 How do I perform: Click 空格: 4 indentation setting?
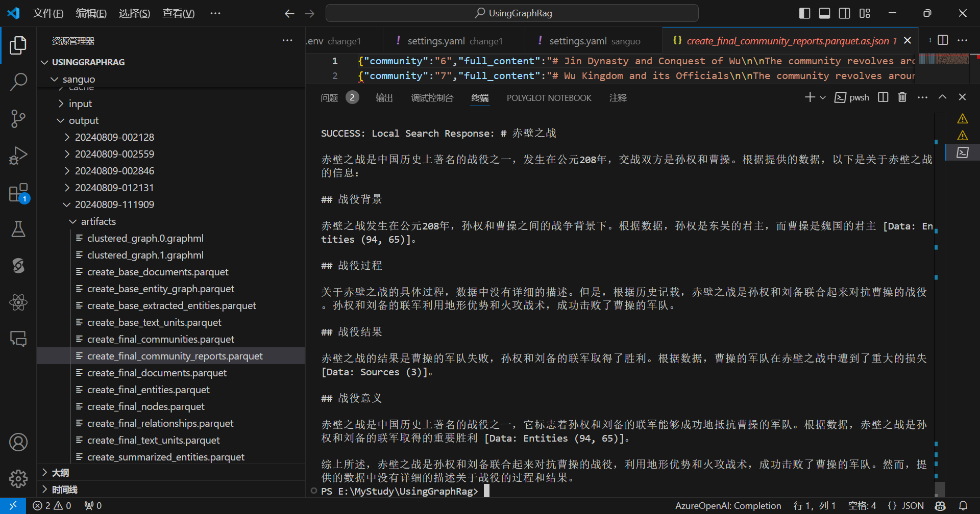tap(862, 505)
